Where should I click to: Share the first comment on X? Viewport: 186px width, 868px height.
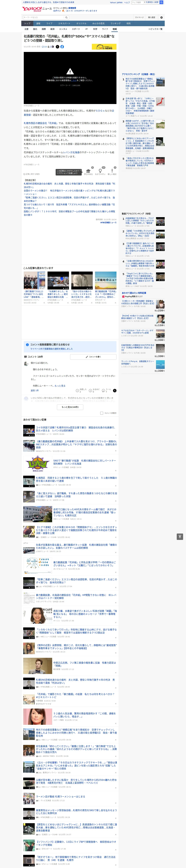click(x=115, y=391)
